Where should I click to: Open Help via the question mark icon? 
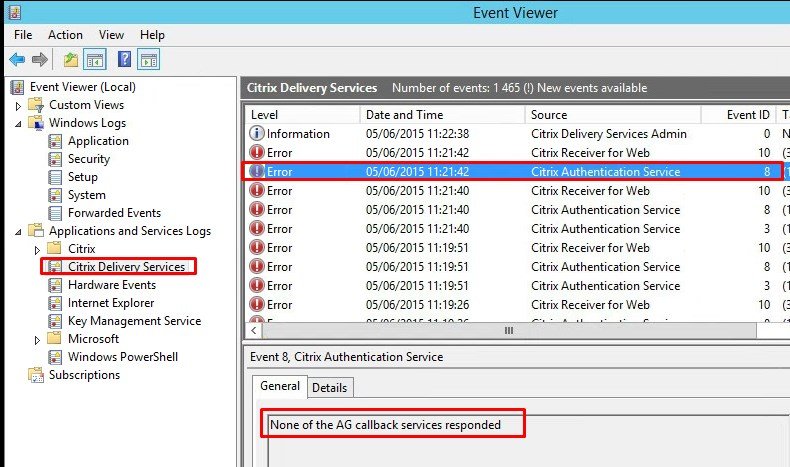124,60
